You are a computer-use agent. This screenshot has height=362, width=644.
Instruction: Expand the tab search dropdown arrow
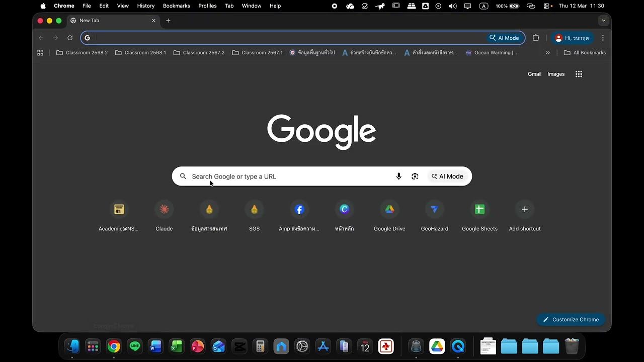click(x=603, y=21)
